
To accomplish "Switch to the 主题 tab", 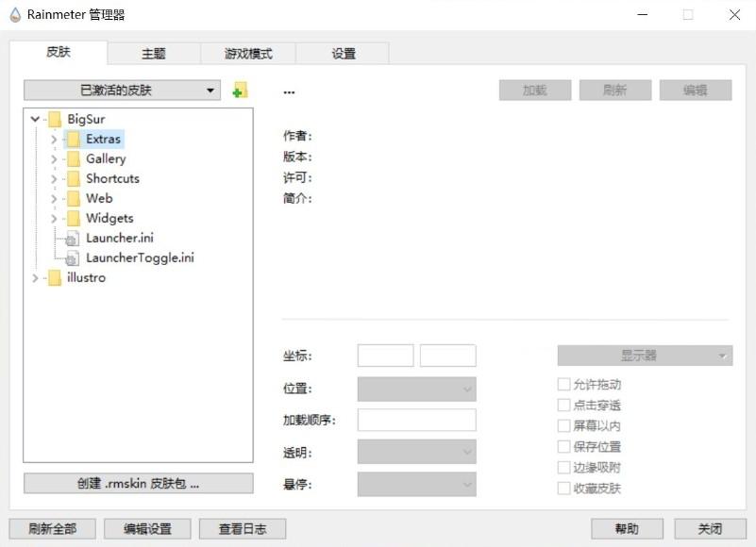I will [x=154, y=54].
